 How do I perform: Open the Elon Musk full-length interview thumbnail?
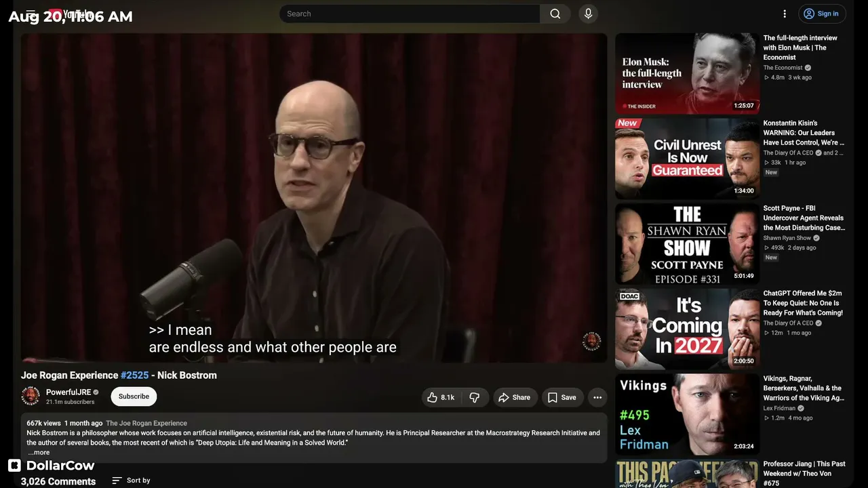tap(687, 73)
